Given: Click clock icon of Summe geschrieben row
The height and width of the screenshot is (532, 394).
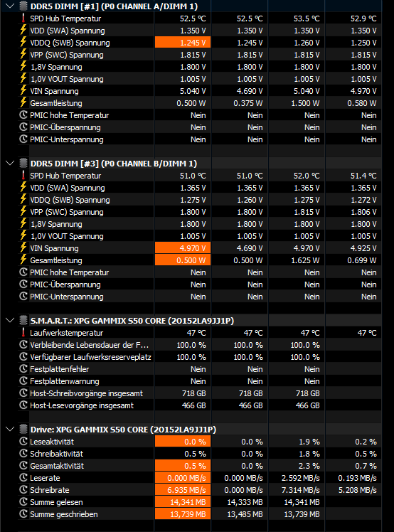Looking at the screenshot, I should click(23, 514).
